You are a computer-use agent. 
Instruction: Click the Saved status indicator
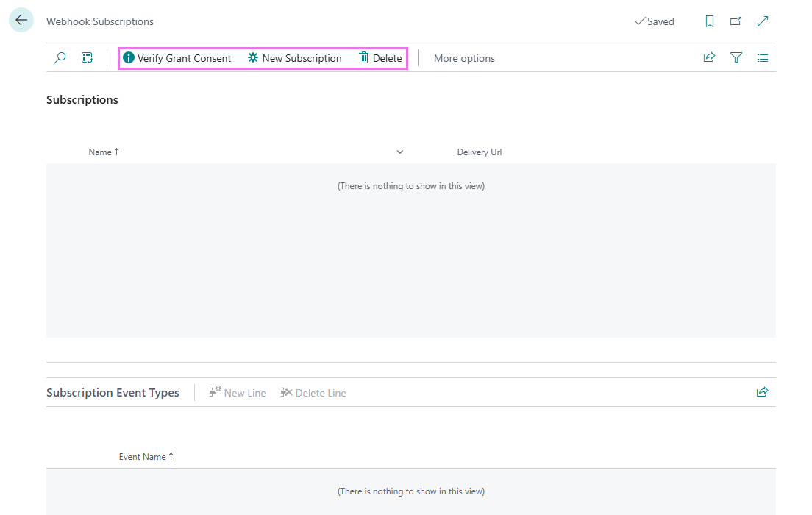click(655, 21)
